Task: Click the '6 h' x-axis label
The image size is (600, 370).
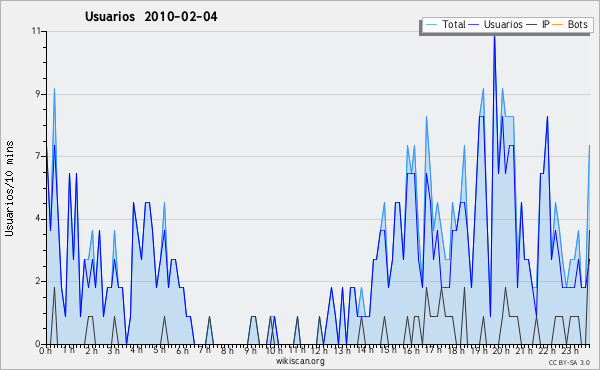Action: point(182,351)
